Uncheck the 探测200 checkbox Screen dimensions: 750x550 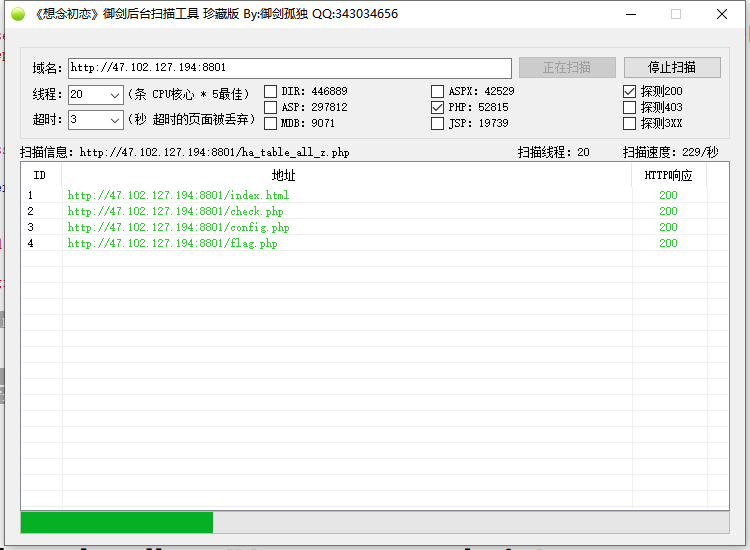629,91
